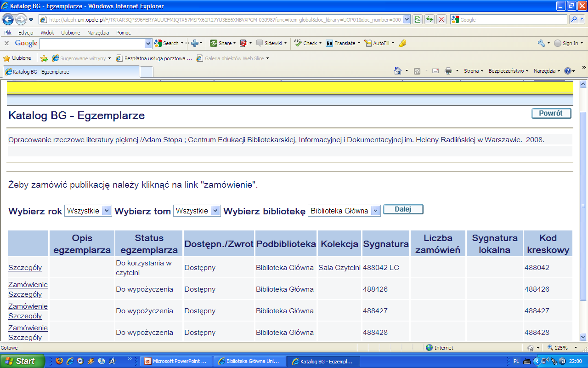Click Google Toolbar Search button
Image resolution: width=588 pixels, height=368 pixels.
pos(167,43)
